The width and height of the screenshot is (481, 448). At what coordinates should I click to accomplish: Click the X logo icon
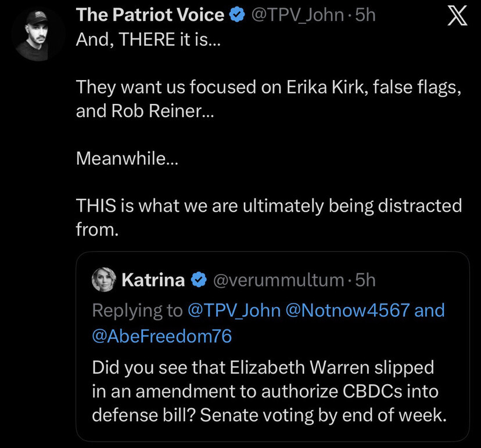(x=458, y=17)
